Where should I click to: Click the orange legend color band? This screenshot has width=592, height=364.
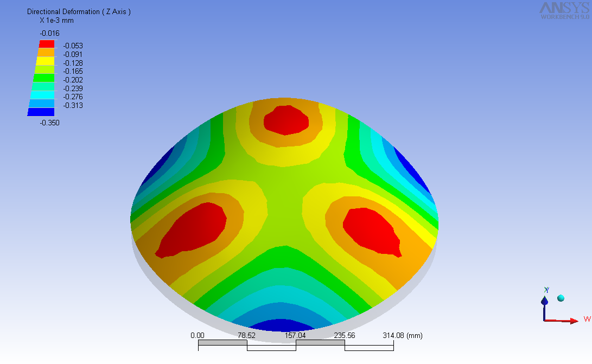pos(46,53)
